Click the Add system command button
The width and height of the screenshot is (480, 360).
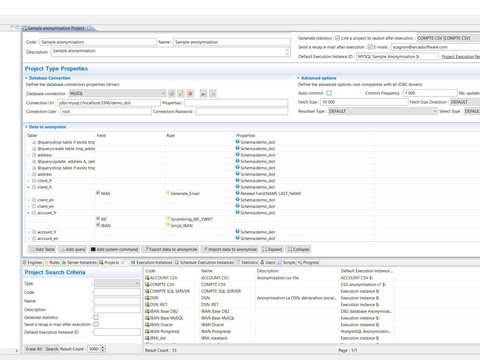coord(114,249)
